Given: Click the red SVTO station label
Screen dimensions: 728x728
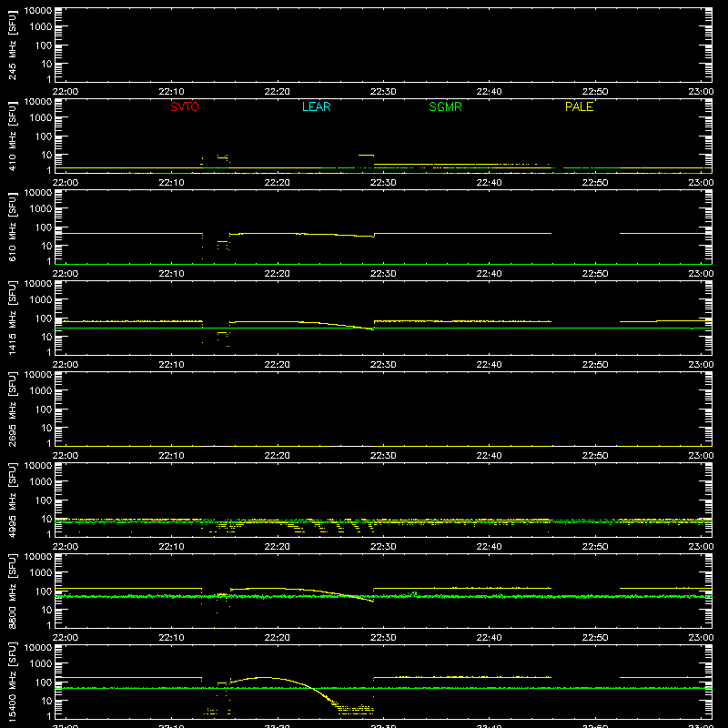Looking at the screenshot, I should (185, 106).
